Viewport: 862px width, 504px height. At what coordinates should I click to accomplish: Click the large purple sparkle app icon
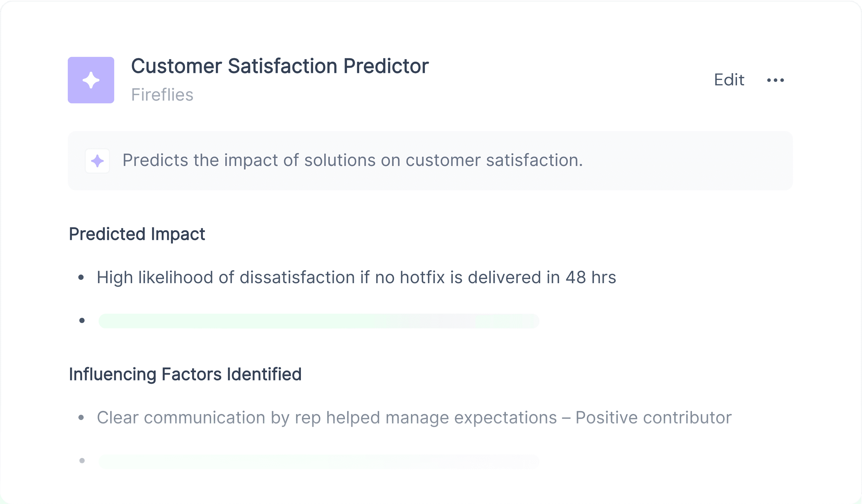pos(91,80)
